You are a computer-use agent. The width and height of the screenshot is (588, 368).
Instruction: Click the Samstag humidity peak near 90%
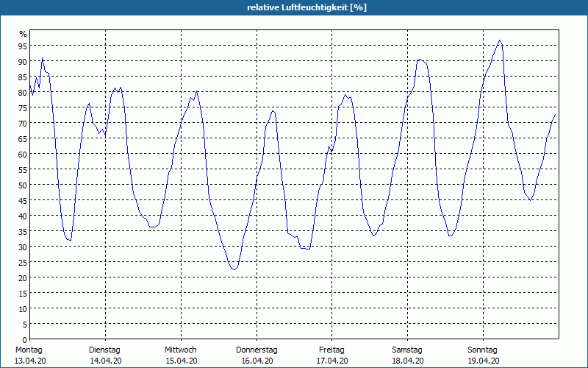click(x=419, y=60)
